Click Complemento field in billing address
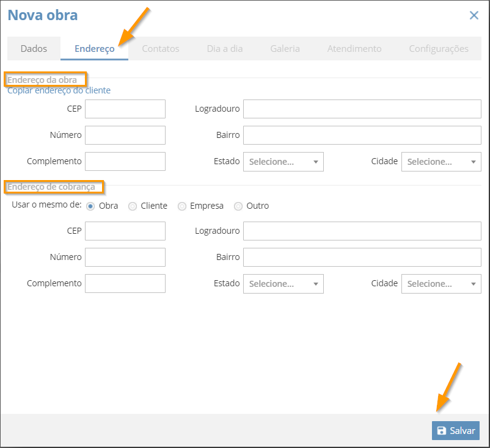 click(125, 283)
